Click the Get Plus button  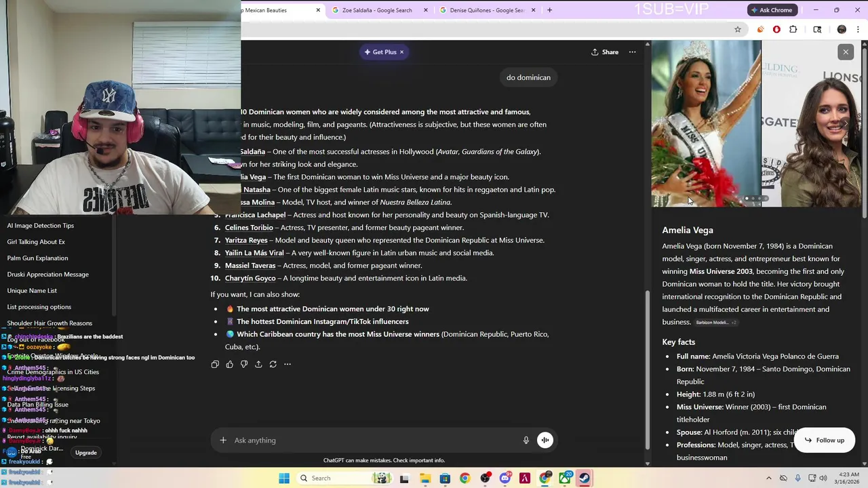coord(384,52)
